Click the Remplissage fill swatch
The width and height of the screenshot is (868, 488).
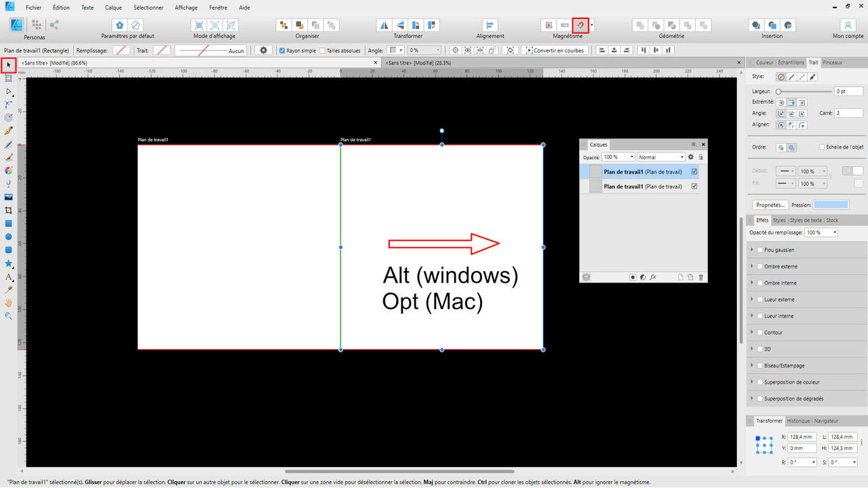[121, 50]
